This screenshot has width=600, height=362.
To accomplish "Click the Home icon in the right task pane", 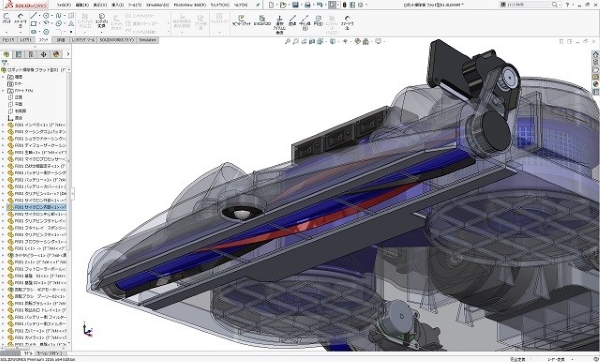I will 595,54.
